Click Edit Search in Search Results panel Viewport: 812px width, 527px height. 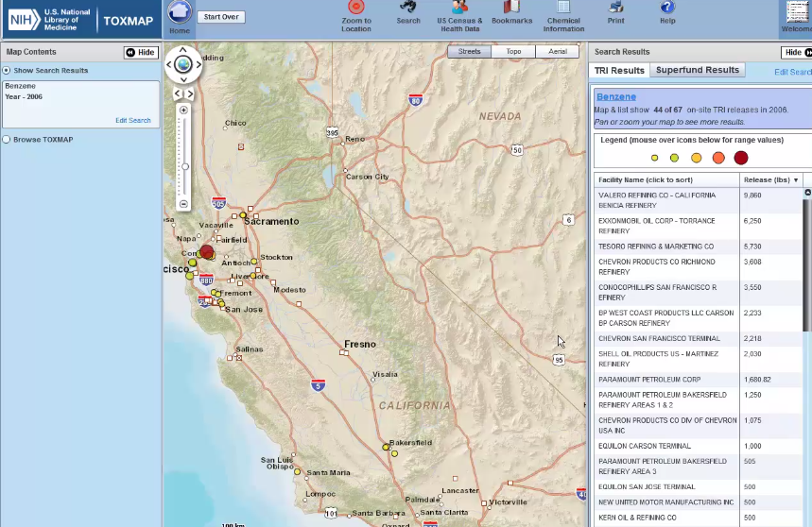pyautogui.click(x=793, y=72)
